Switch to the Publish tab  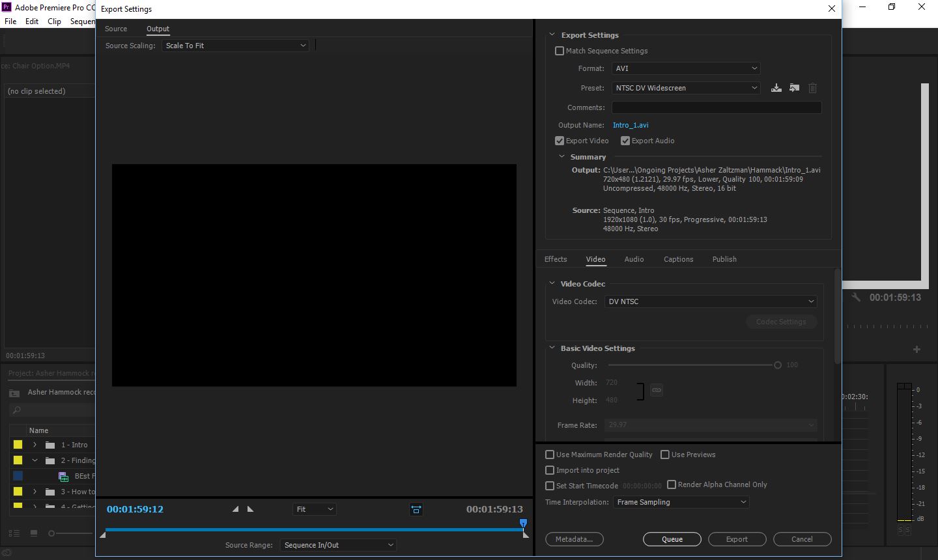(x=724, y=259)
